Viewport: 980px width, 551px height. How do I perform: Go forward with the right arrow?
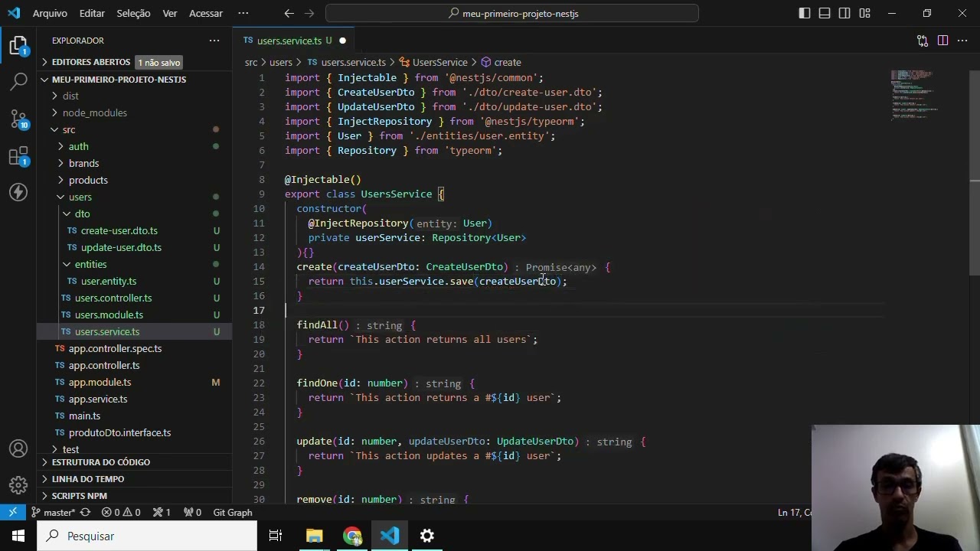pyautogui.click(x=309, y=13)
